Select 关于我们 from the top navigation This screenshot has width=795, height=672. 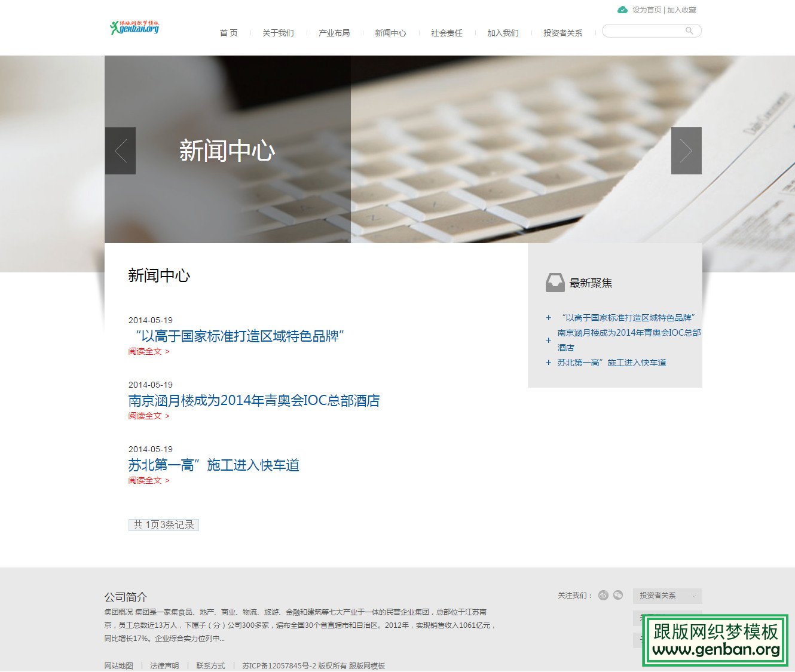pos(278,33)
